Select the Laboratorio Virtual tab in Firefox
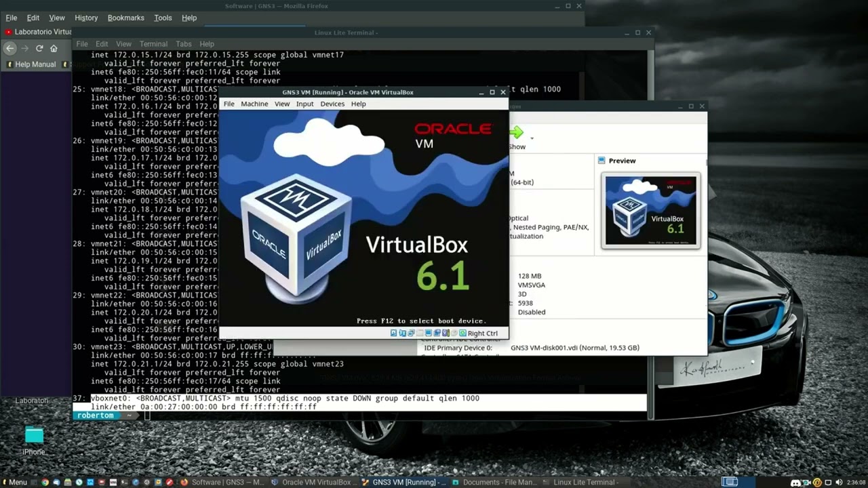The height and width of the screenshot is (488, 868). pyautogui.click(x=37, y=32)
